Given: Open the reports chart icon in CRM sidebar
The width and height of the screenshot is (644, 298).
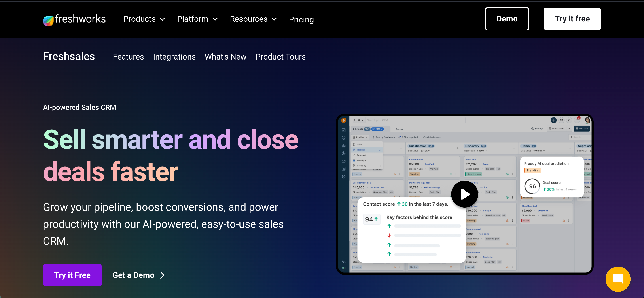Looking at the screenshot, I should coord(344,169).
